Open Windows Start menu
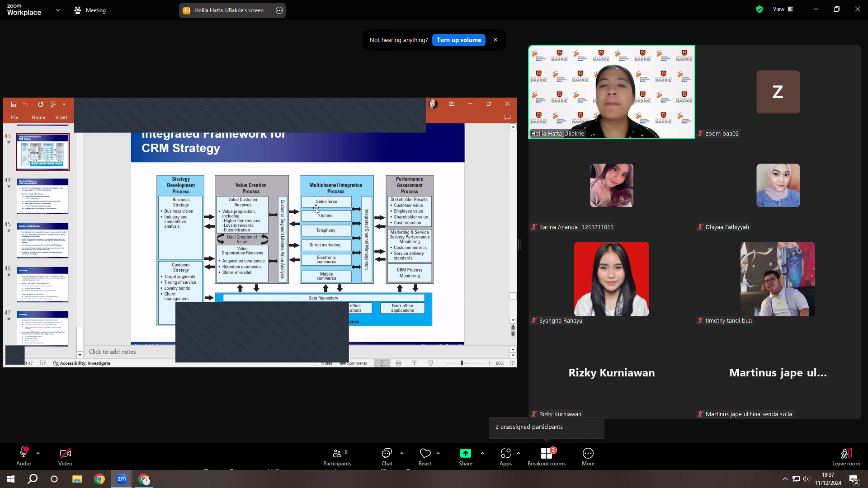 pos(11,479)
